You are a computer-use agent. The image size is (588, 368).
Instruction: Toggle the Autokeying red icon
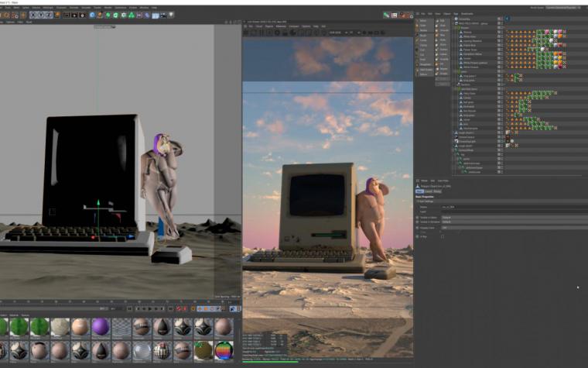184,308
